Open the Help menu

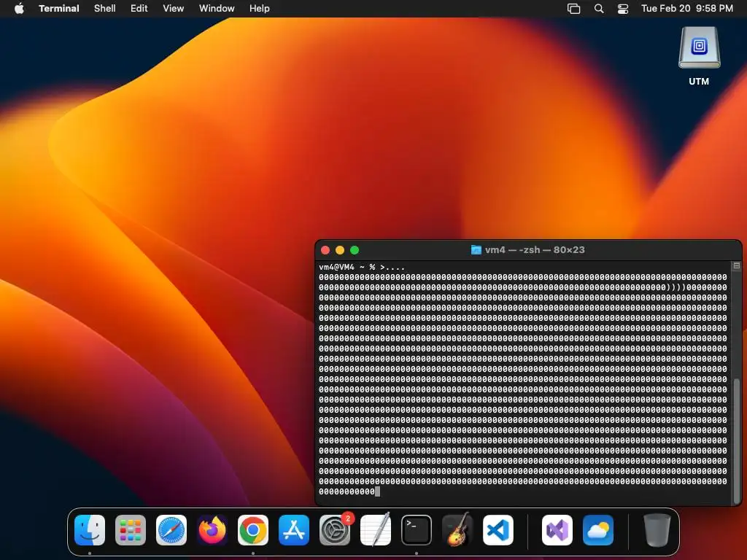click(260, 9)
